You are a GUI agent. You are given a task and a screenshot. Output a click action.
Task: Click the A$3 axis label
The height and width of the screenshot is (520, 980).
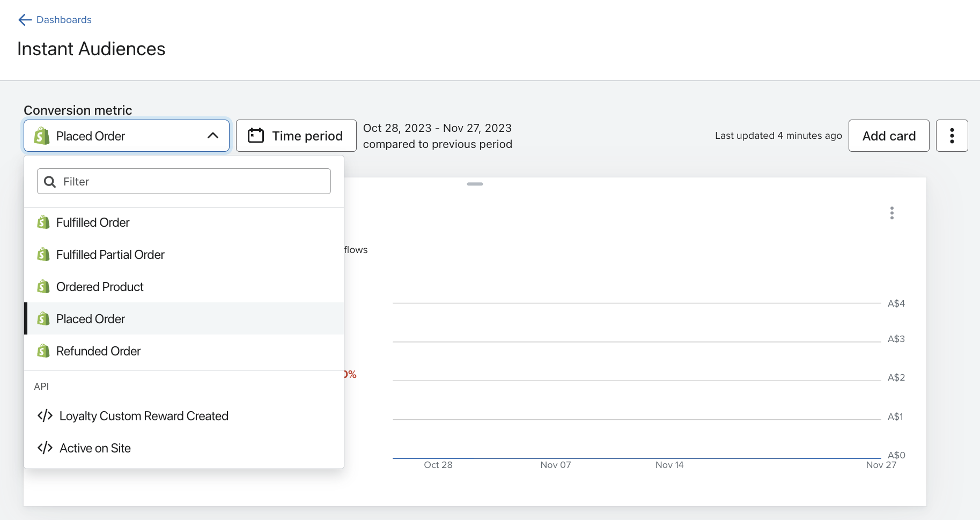click(896, 339)
